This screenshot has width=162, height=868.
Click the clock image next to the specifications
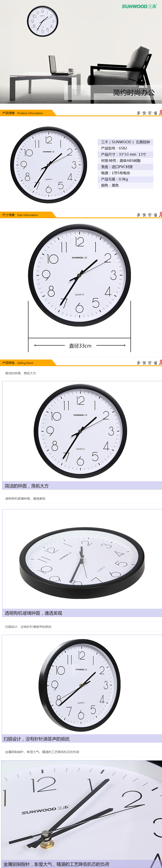point(48,165)
